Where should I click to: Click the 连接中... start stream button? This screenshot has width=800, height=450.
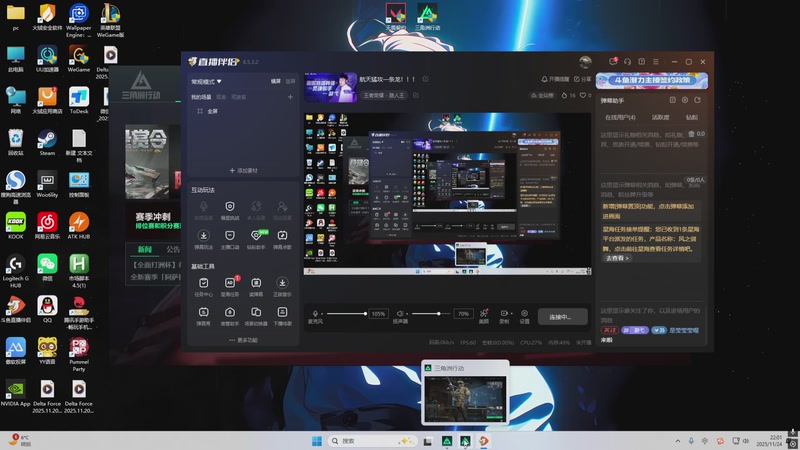coord(562,317)
